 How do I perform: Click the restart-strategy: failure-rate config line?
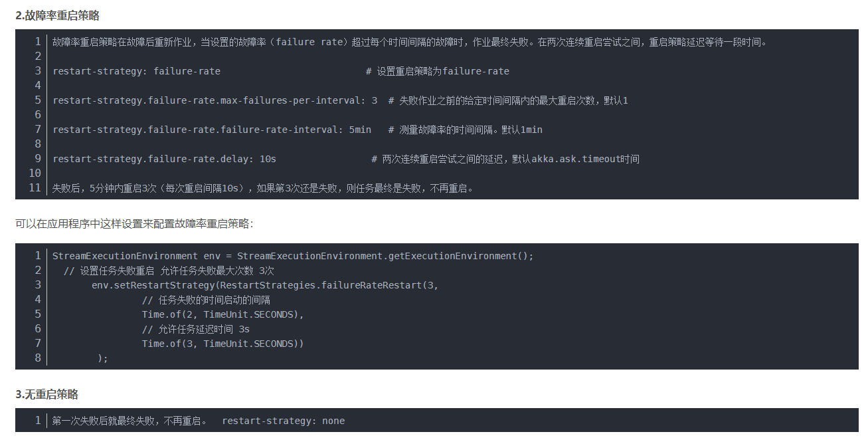136,71
